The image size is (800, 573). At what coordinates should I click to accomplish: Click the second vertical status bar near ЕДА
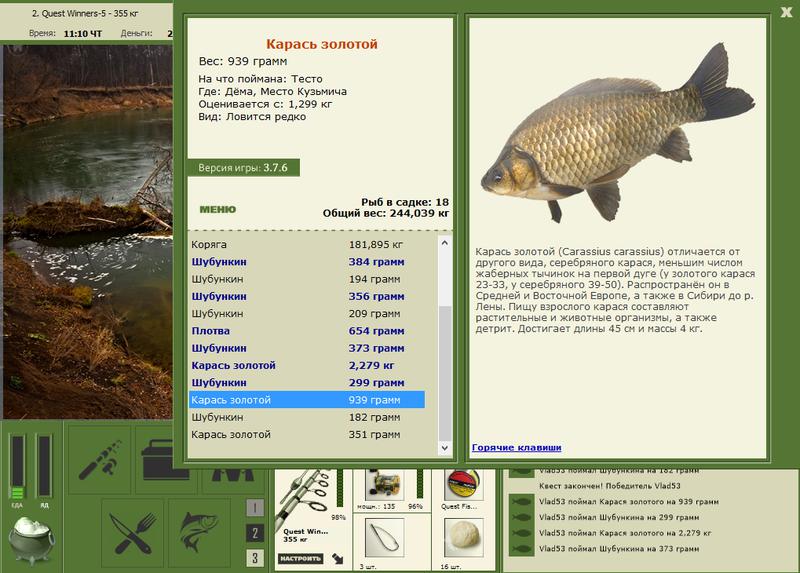(44, 466)
